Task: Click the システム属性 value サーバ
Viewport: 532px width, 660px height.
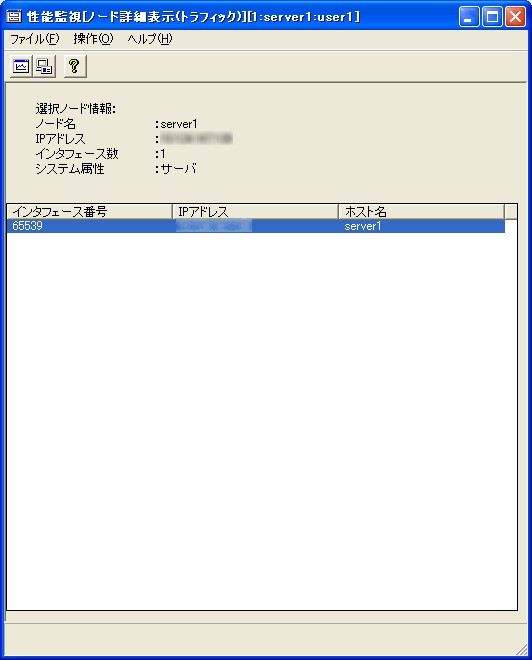Action: point(178,169)
